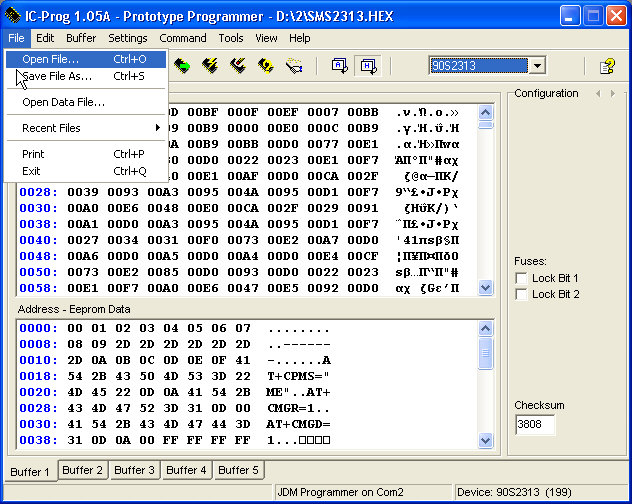
Task: Click status bar 'JDM Programmer on Com2'
Action: click(340, 492)
